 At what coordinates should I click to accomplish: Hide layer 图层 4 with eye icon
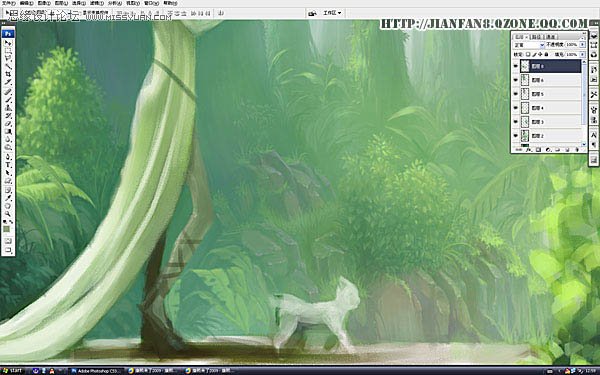coord(515,108)
